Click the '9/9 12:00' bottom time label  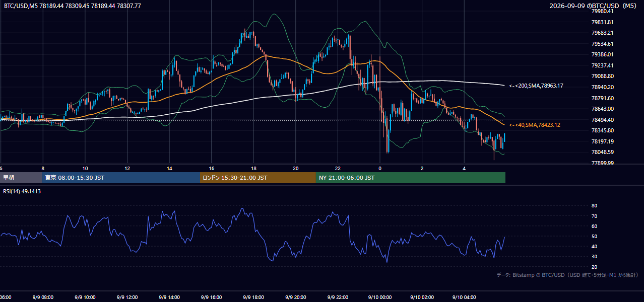click(127, 297)
